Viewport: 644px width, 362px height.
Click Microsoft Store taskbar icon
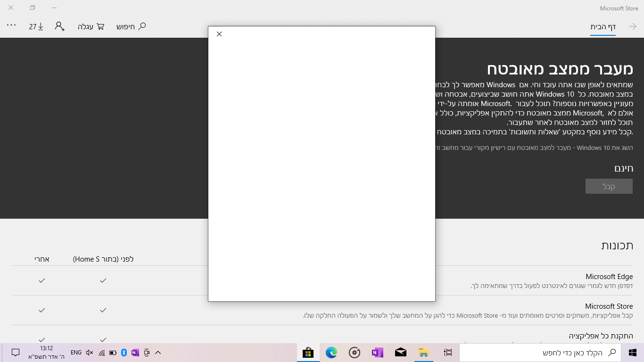click(308, 353)
